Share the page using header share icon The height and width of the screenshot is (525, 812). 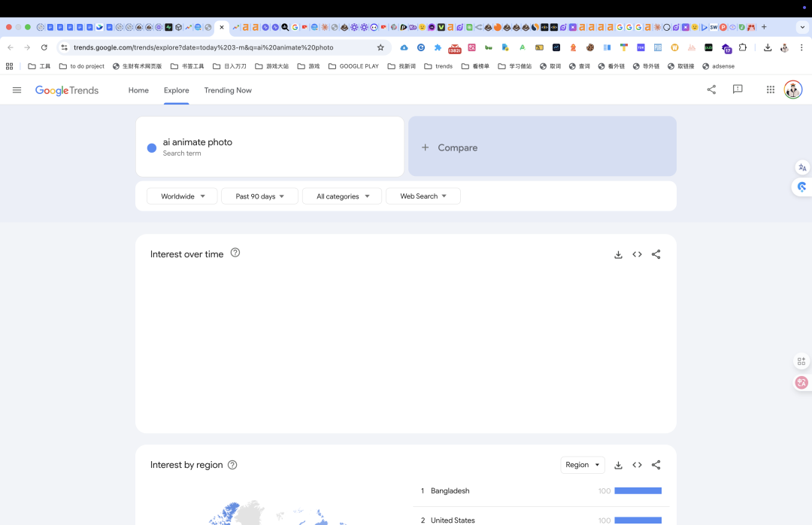711,90
